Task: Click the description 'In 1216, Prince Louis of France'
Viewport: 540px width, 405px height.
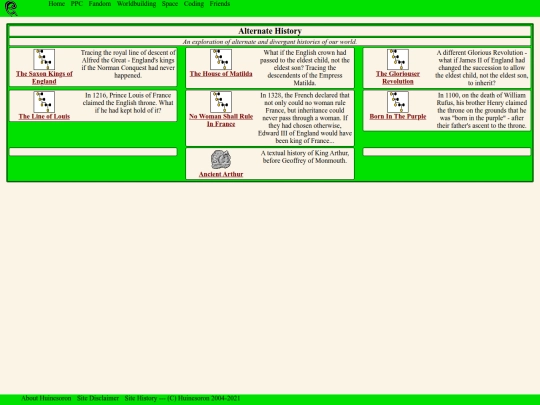Action: [x=128, y=103]
